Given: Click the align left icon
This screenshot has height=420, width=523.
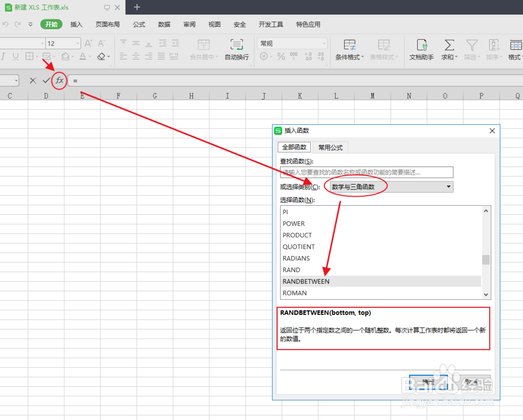Looking at the screenshot, I should point(123,56).
